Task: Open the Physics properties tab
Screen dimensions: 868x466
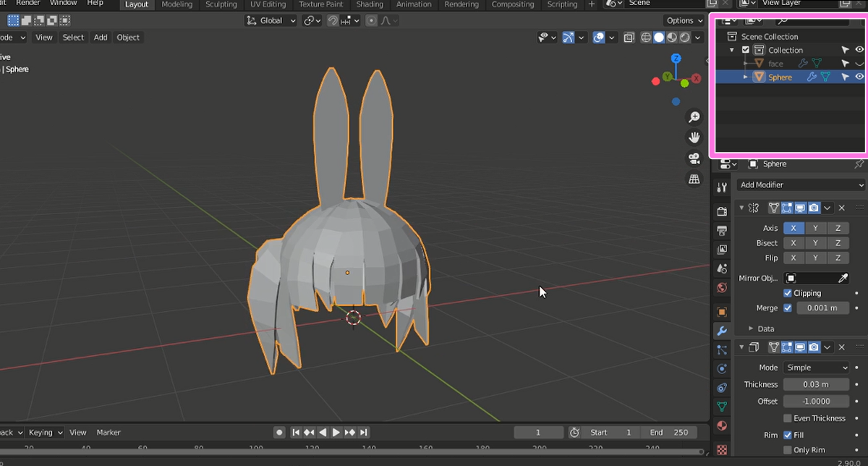Action: pos(721,369)
